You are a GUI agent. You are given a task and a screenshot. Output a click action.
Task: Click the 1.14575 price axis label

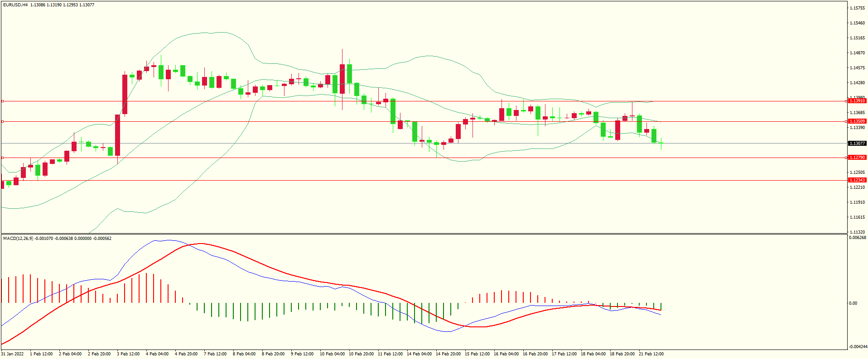tap(858, 68)
